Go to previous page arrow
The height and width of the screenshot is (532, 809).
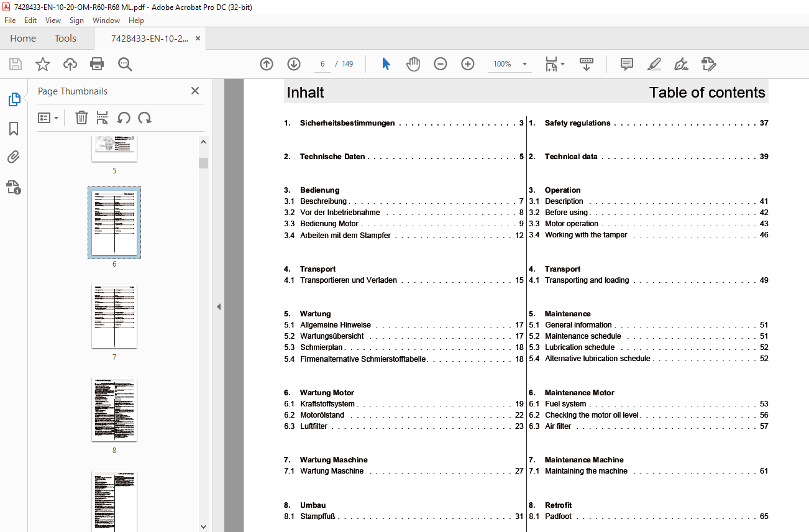[267, 64]
